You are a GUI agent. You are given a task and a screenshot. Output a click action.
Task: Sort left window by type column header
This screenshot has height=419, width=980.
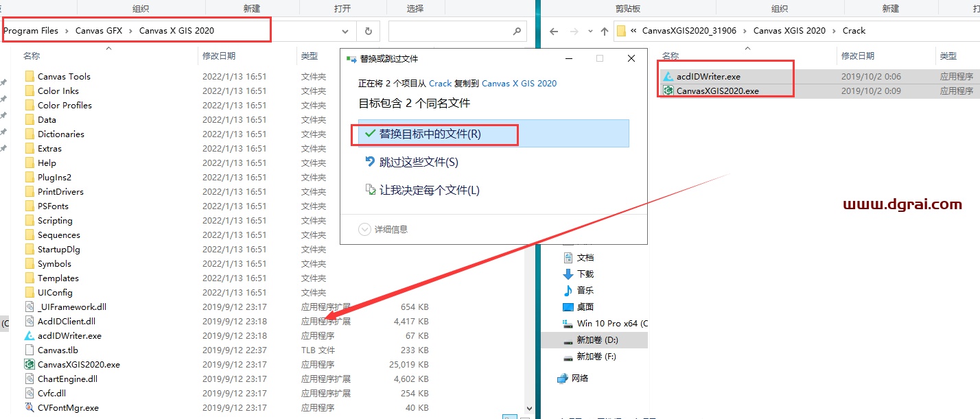point(309,56)
